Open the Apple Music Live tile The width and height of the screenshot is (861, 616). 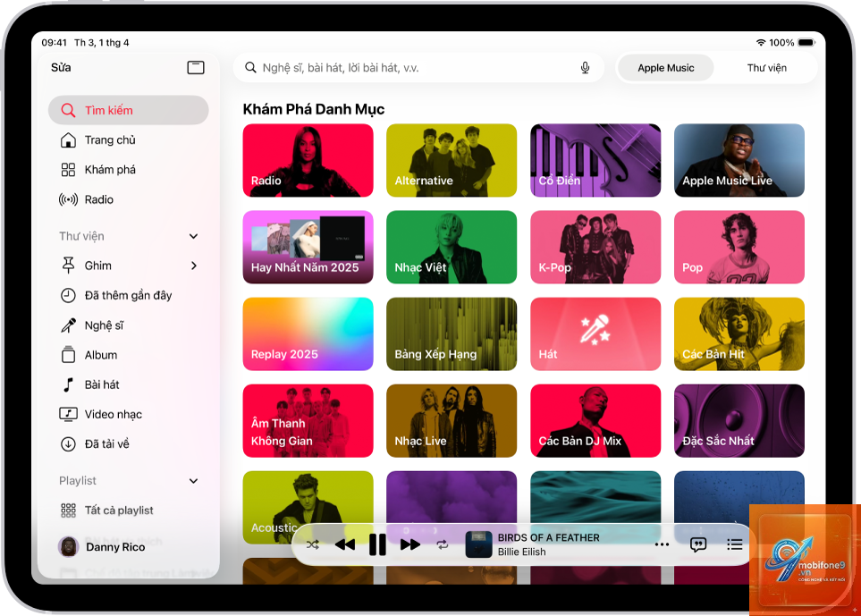[x=739, y=160]
